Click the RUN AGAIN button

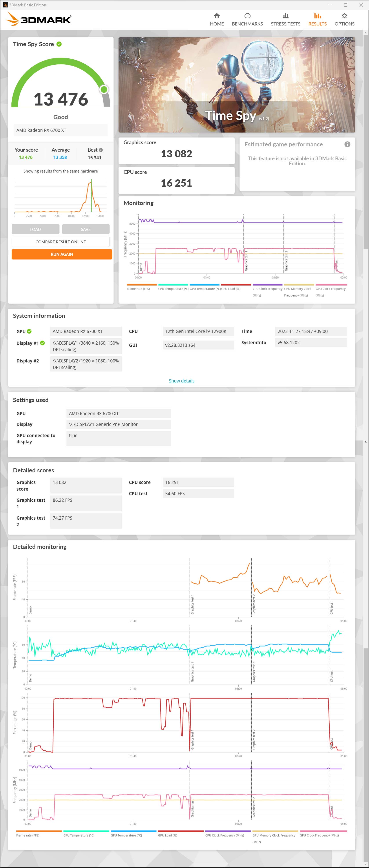coord(62,254)
